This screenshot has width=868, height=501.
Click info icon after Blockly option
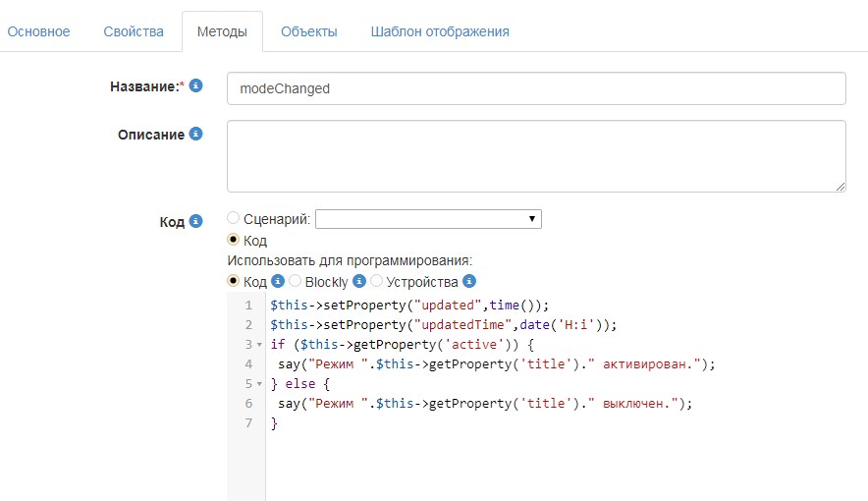pos(359,281)
